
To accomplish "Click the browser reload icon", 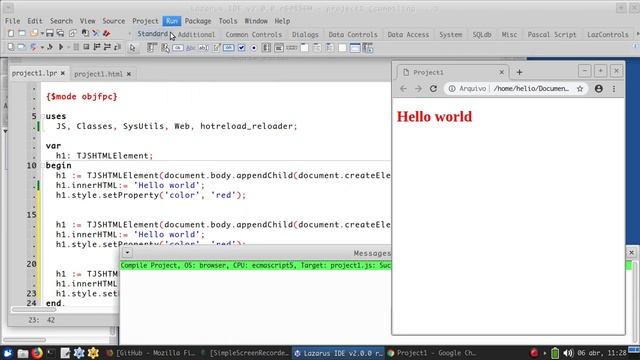I will (x=433, y=89).
